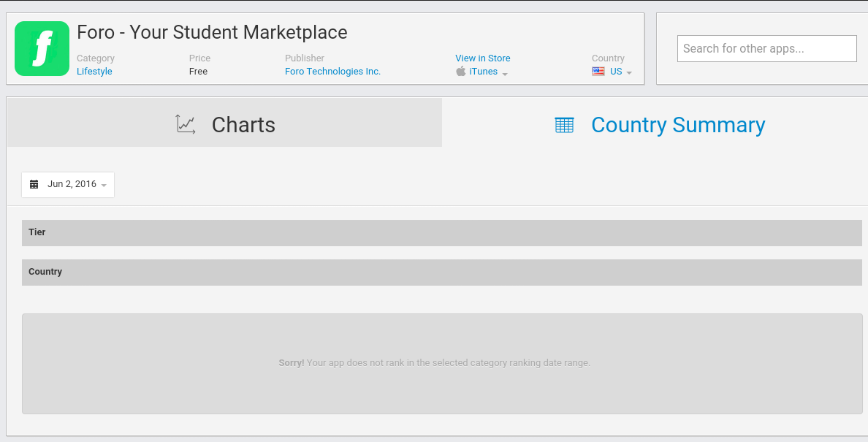Screen dimensions: 868x442
Task: Click the Apple logo beside iTunes
Action: [460, 72]
